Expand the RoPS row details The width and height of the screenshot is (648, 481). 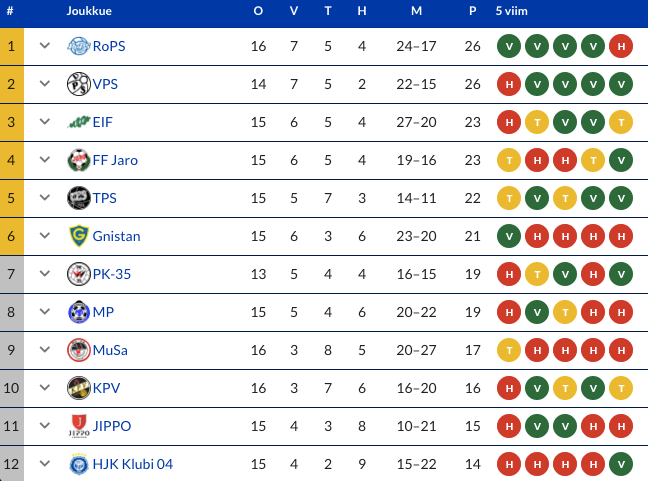click(44, 46)
